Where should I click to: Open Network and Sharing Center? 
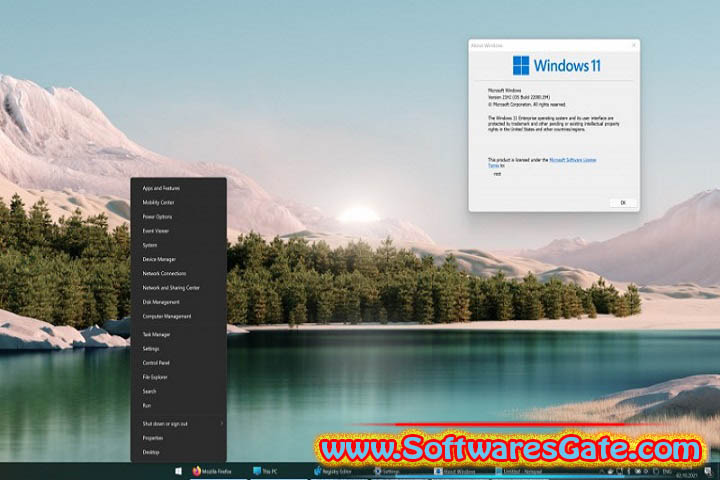pyautogui.click(x=179, y=288)
